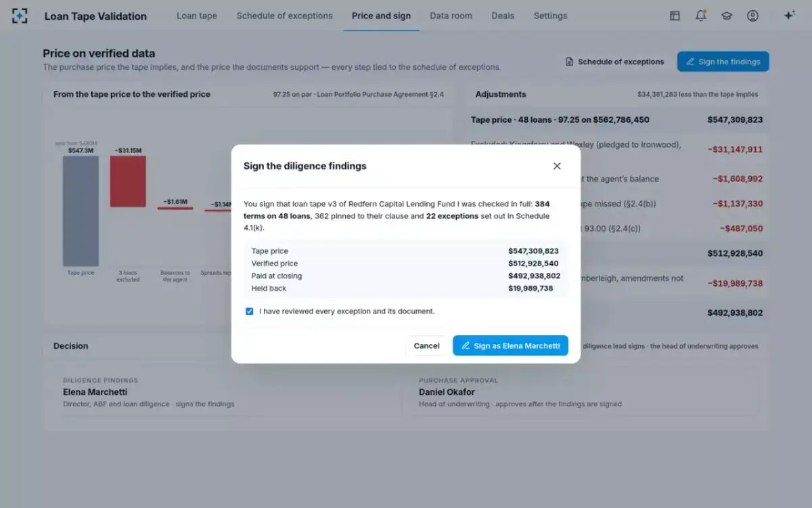Click the -$1,608,992 adjustment amount
The width and height of the screenshot is (812, 508).
pos(737,179)
